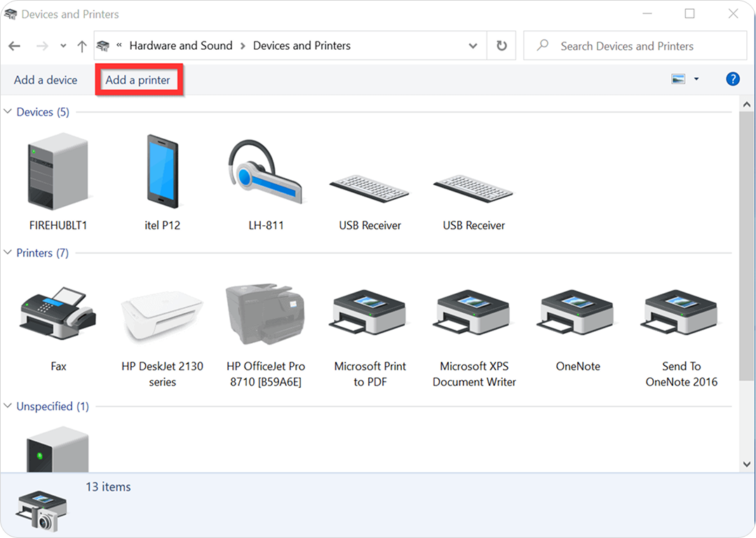Select the OneNote printer icon
Image resolution: width=756 pixels, height=538 pixels.
click(578, 312)
